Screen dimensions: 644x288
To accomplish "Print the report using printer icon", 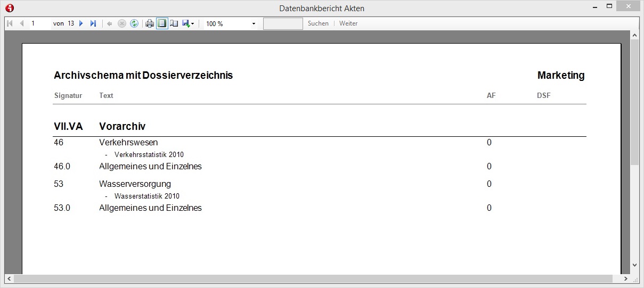I will [x=150, y=23].
